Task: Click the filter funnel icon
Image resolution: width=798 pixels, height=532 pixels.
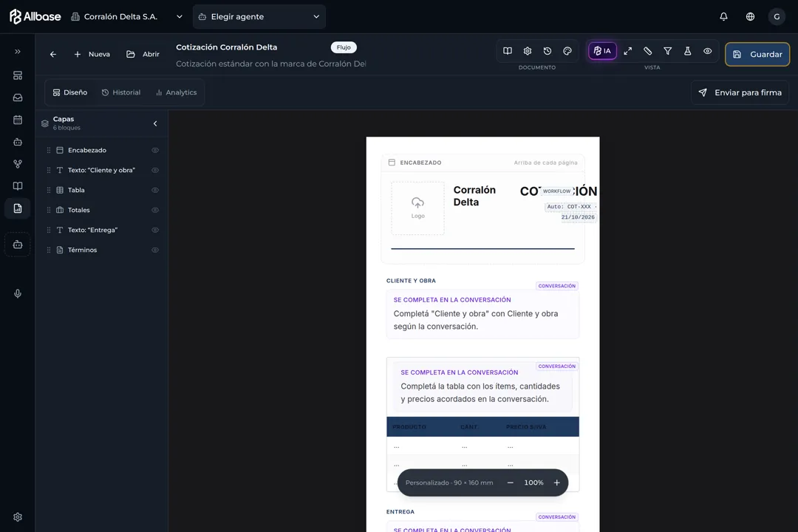Action: tap(667, 51)
